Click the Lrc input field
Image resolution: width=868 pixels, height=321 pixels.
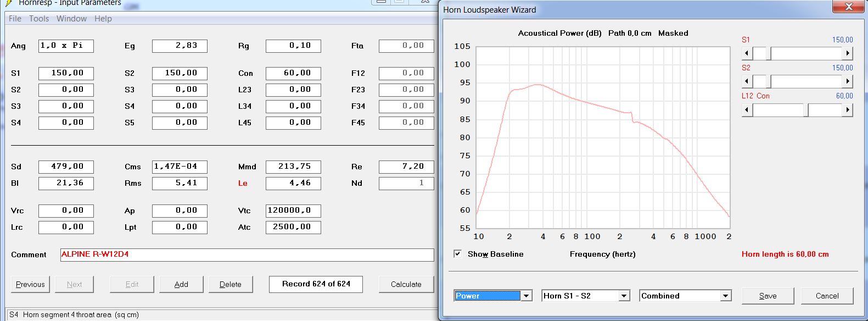(66, 227)
